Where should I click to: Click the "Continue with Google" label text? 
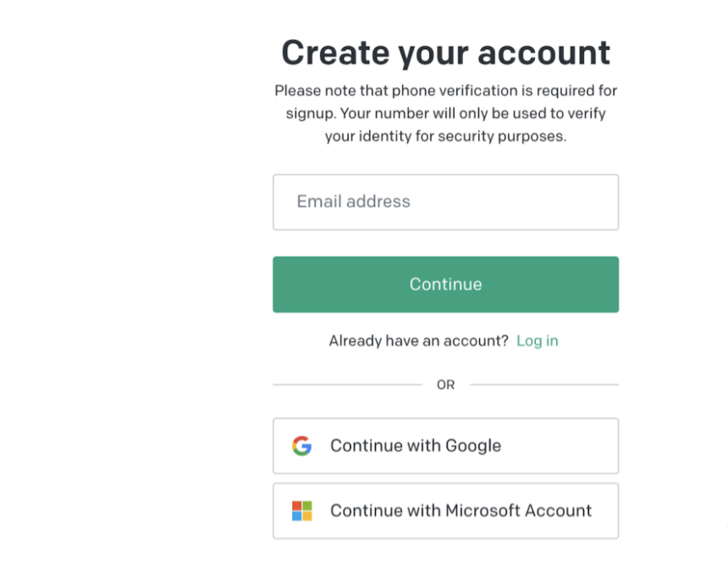(416, 446)
